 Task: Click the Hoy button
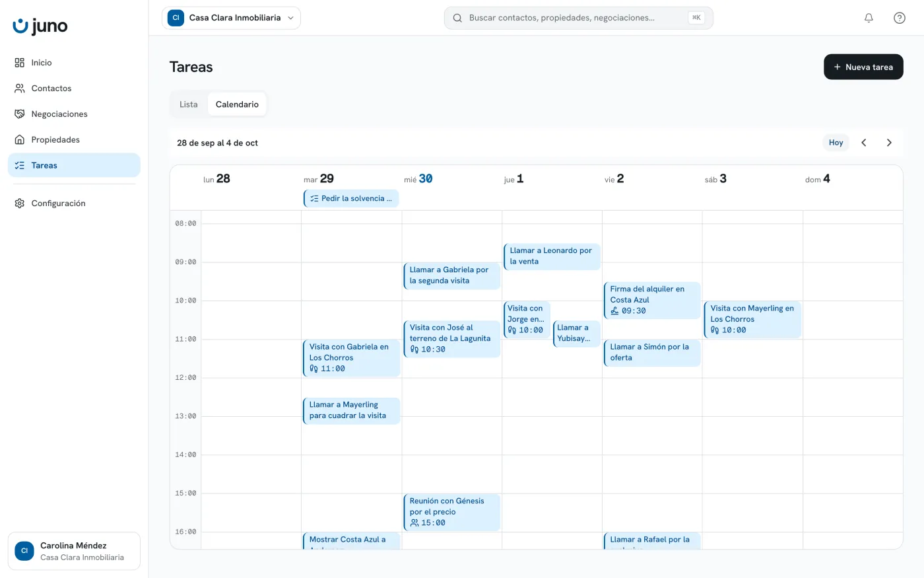click(836, 143)
